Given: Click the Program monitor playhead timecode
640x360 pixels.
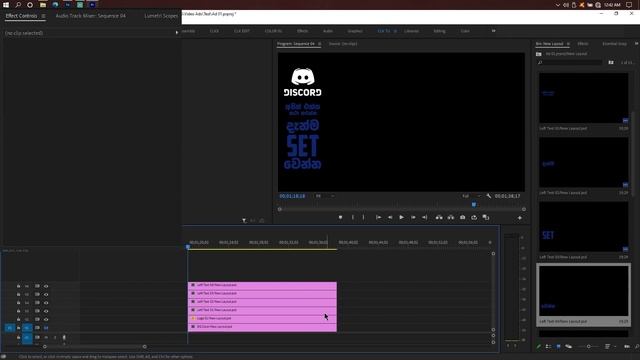Looking at the screenshot, I should coord(292,196).
